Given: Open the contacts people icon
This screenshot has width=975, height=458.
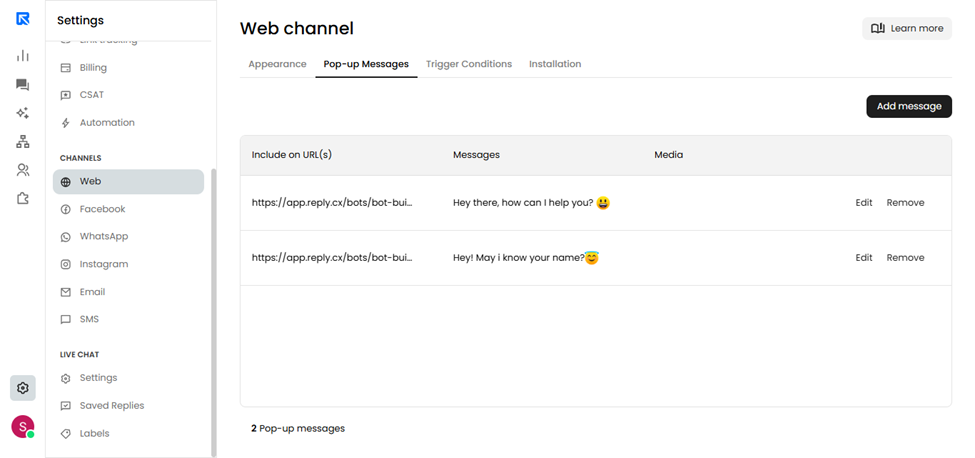Looking at the screenshot, I should click(23, 170).
